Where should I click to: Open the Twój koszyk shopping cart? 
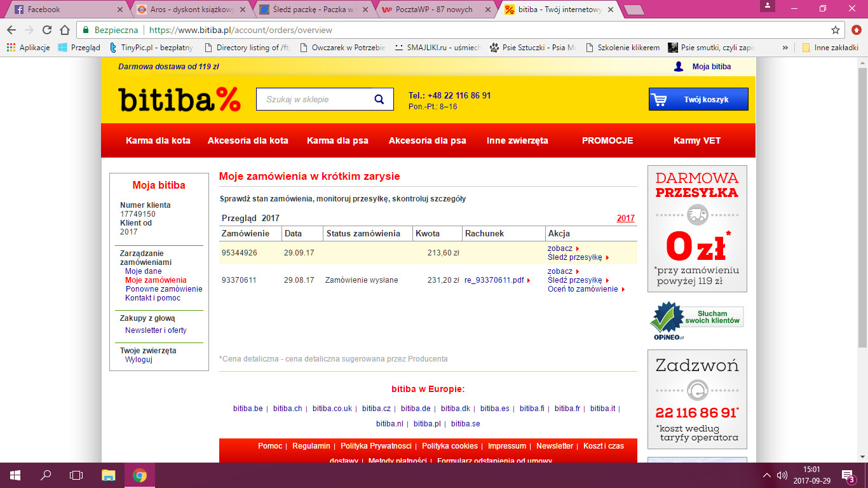pyautogui.click(x=698, y=99)
